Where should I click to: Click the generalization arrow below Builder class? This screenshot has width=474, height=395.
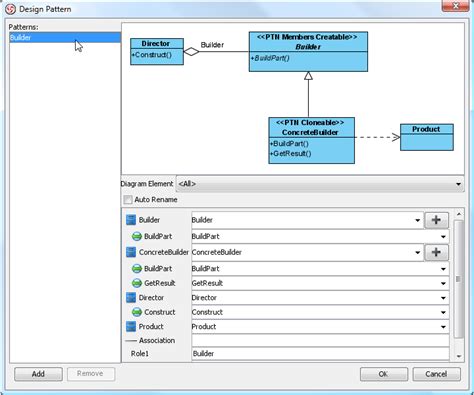308,94
